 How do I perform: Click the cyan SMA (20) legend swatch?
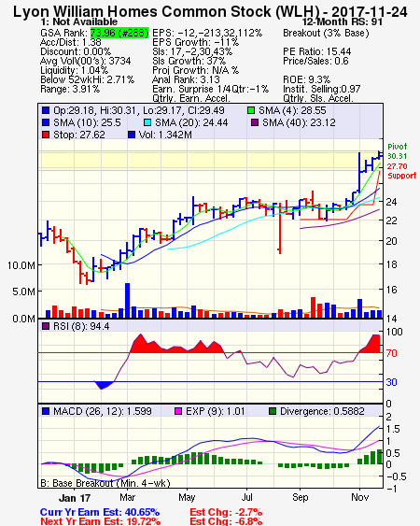(147, 122)
